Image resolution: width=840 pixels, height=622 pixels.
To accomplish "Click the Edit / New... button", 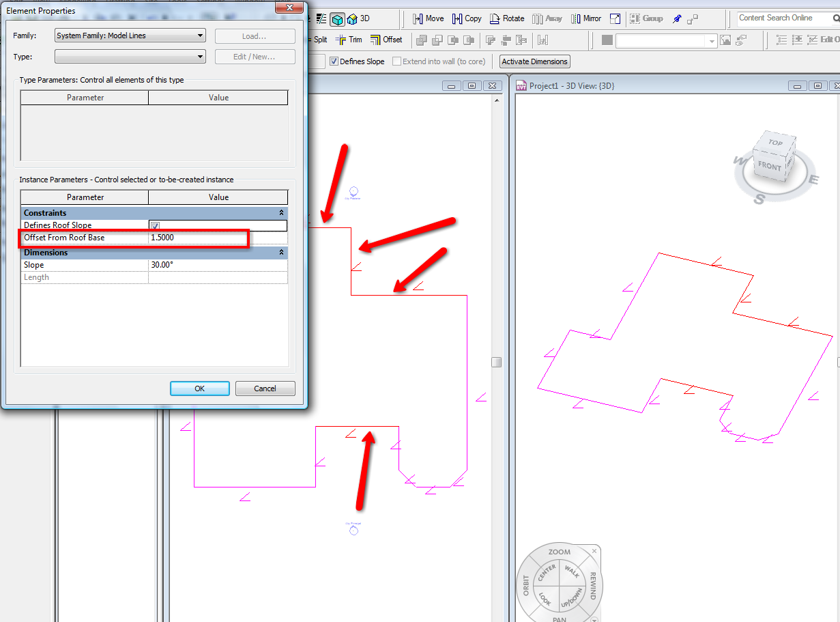I will click(x=255, y=57).
